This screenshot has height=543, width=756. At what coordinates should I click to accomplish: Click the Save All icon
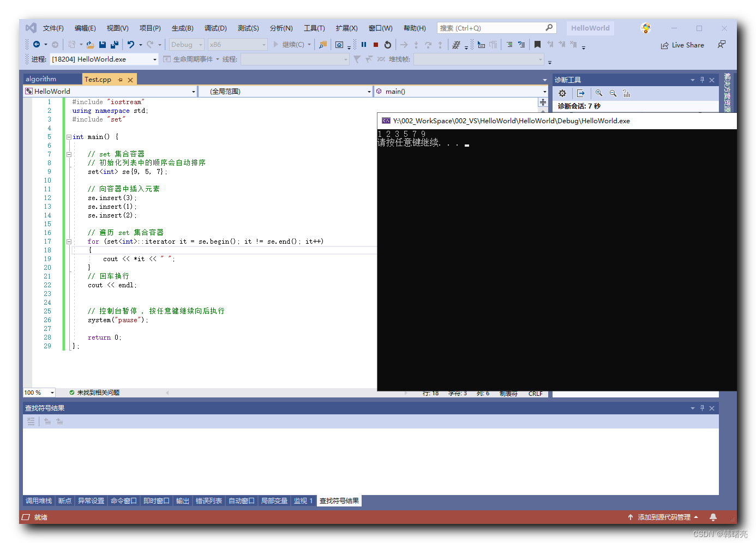pyautogui.click(x=115, y=45)
